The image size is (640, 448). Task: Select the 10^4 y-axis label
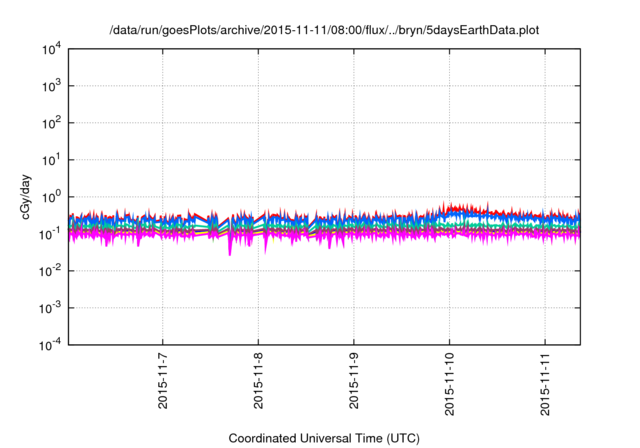[x=52, y=49]
